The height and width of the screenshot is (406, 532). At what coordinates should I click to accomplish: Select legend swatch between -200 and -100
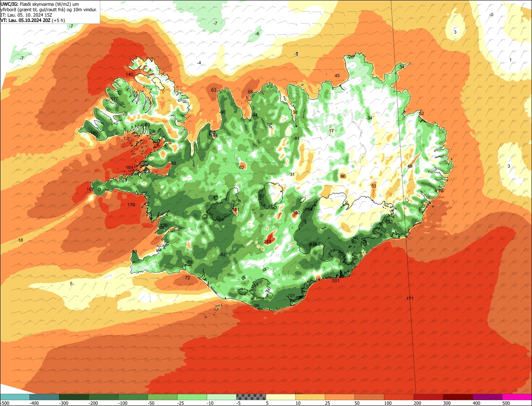[103, 397]
